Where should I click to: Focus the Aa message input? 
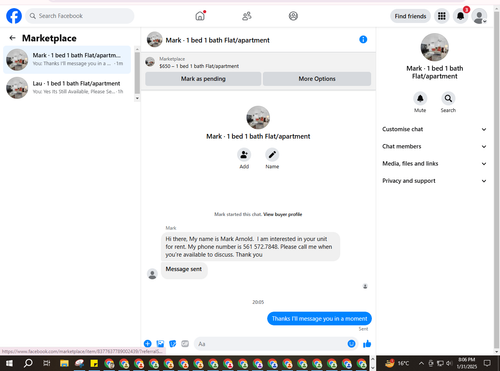270,344
